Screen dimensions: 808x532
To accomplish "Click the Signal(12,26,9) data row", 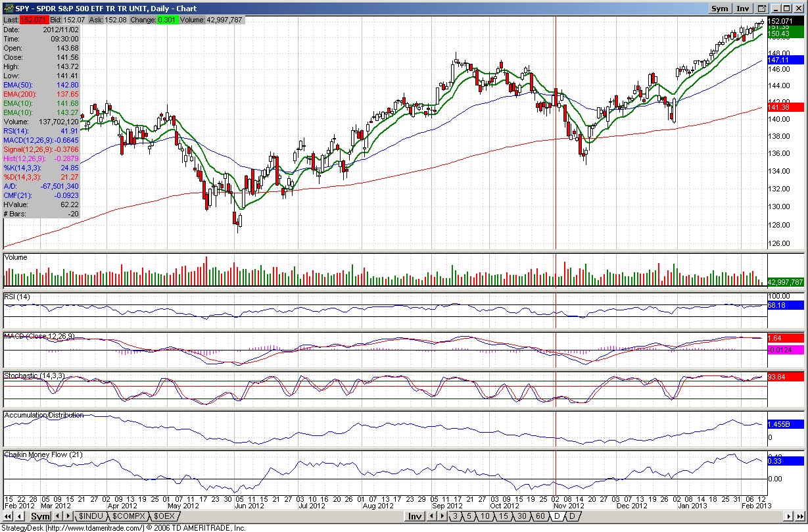I will coord(41,149).
